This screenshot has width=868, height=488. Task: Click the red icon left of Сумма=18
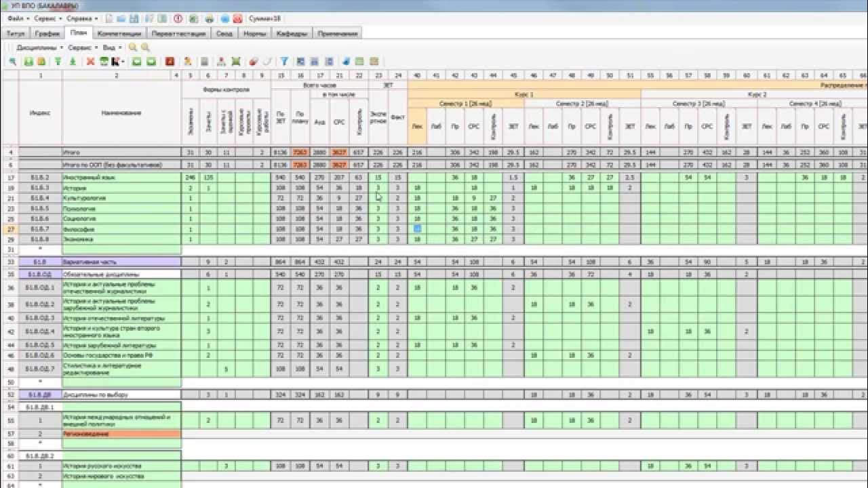(238, 18)
